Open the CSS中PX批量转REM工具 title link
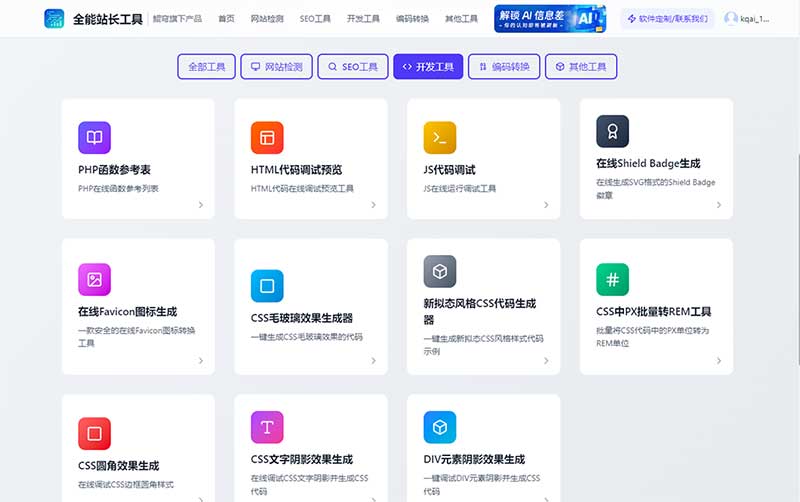This screenshot has width=800, height=502. [653, 312]
